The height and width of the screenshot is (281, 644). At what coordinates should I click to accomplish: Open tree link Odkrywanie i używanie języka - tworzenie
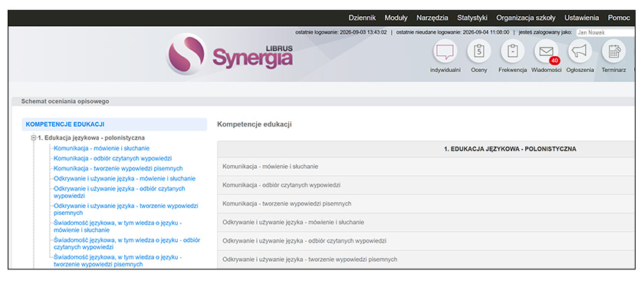point(126,209)
